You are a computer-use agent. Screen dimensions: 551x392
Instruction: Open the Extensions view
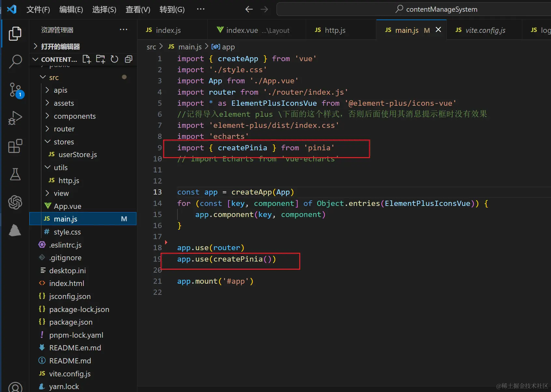15,146
